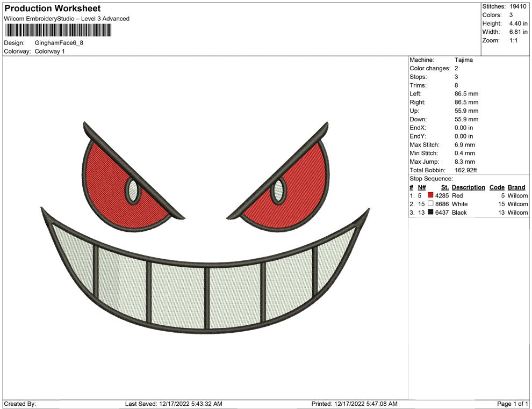Click the embroidery face design preview
The width and height of the screenshot is (532, 409).
tap(205, 228)
